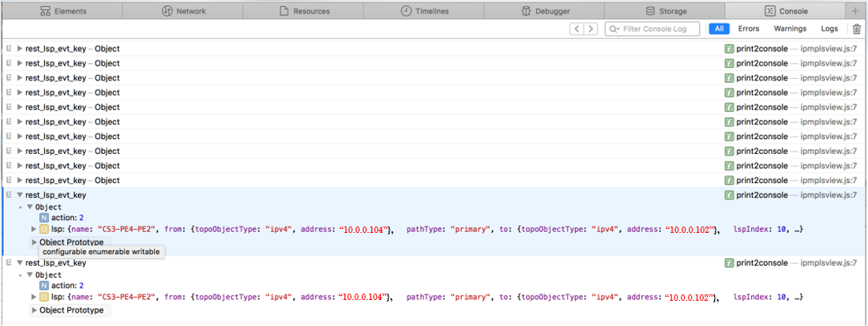Select the All filter button

click(719, 28)
